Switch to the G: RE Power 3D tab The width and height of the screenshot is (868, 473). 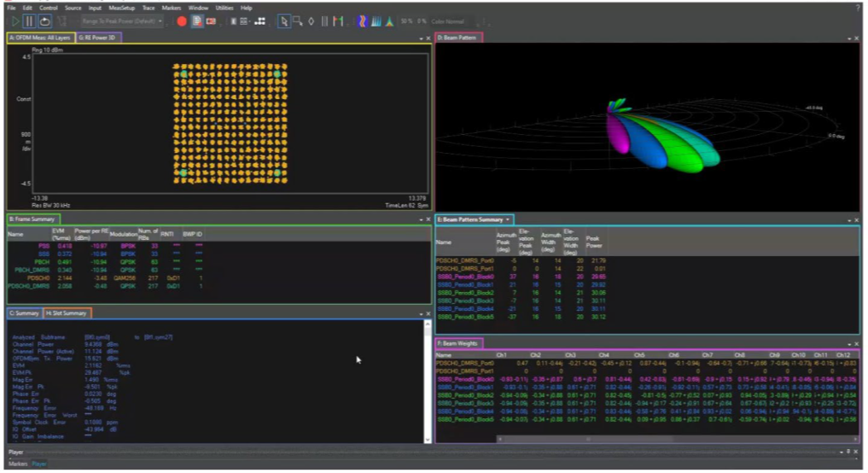tap(98, 38)
